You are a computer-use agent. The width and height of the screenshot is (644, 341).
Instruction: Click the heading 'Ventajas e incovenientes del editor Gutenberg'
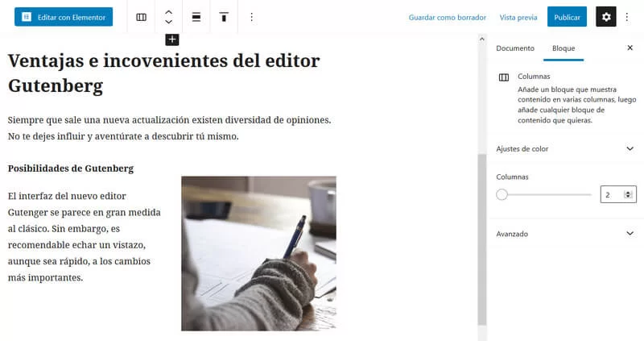164,73
